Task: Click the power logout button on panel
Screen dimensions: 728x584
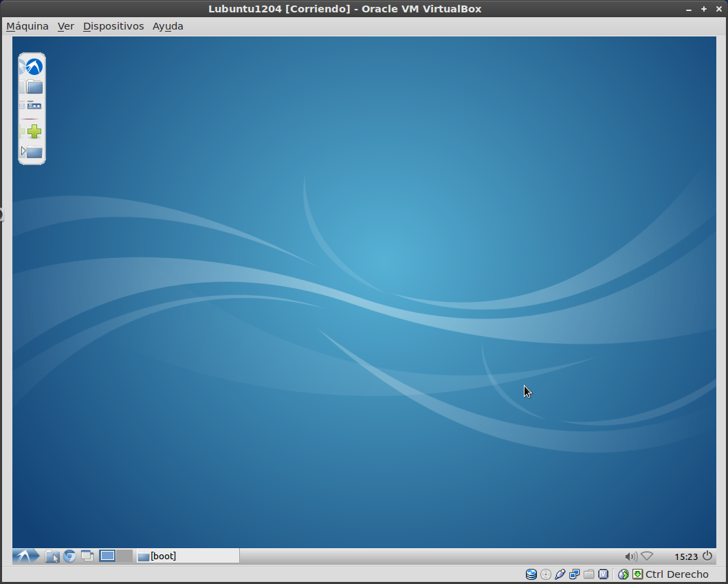Action: point(707,556)
